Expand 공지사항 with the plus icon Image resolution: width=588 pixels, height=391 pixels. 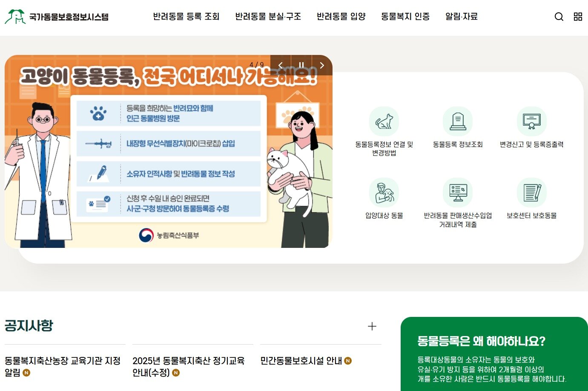372,326
